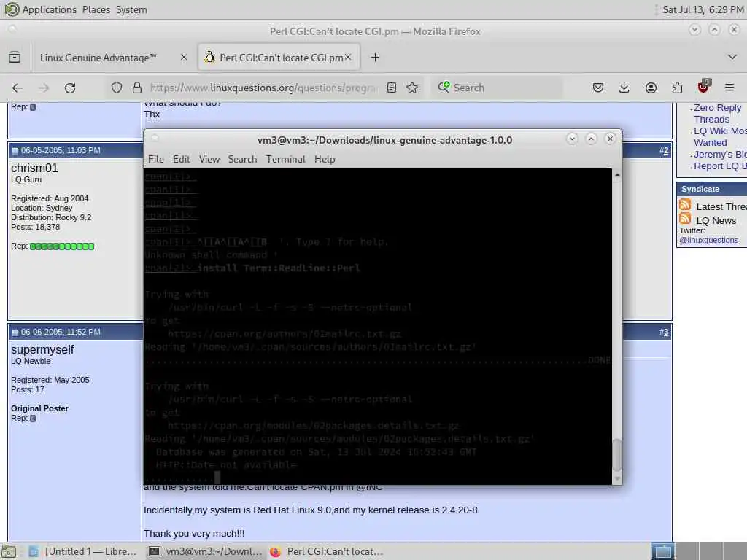Open the Firefox downloads panel

click(624, 87)
